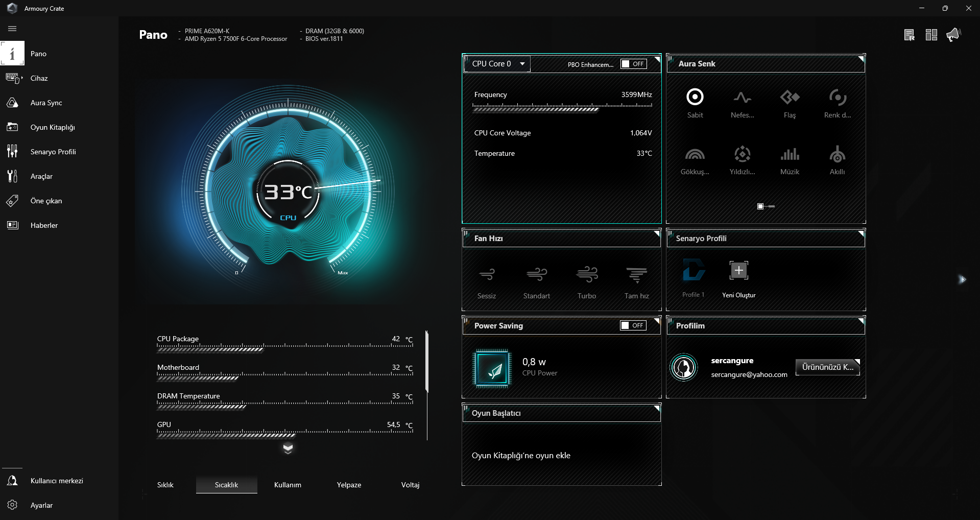Click Oyun Kitaplığı'ne oyun ekle
Image resolution: width=980 pixels, height=520 pixels.
(x=521, y=456)
